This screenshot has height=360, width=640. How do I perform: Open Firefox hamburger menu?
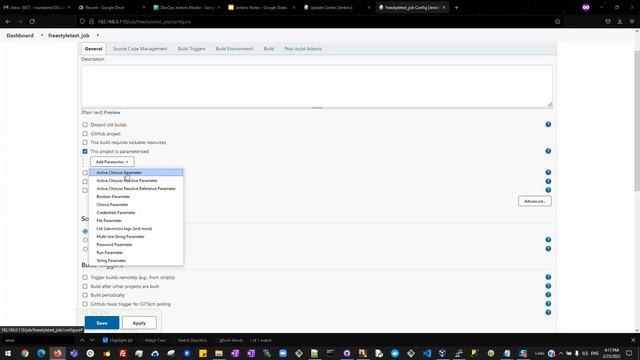pyautogui.click(x=632, y=22)
